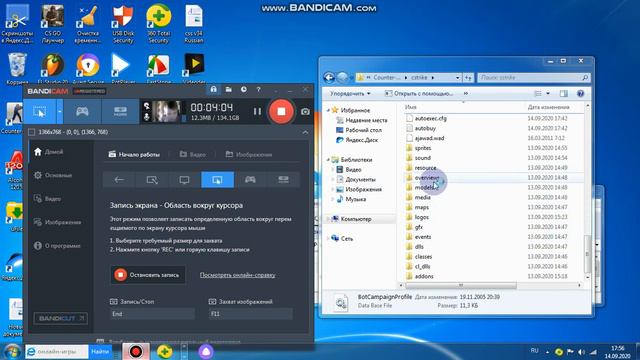Screen dimensions: 640x360
Task: Choose the game capture mode icon in row
Action: (x=250, y=180)
